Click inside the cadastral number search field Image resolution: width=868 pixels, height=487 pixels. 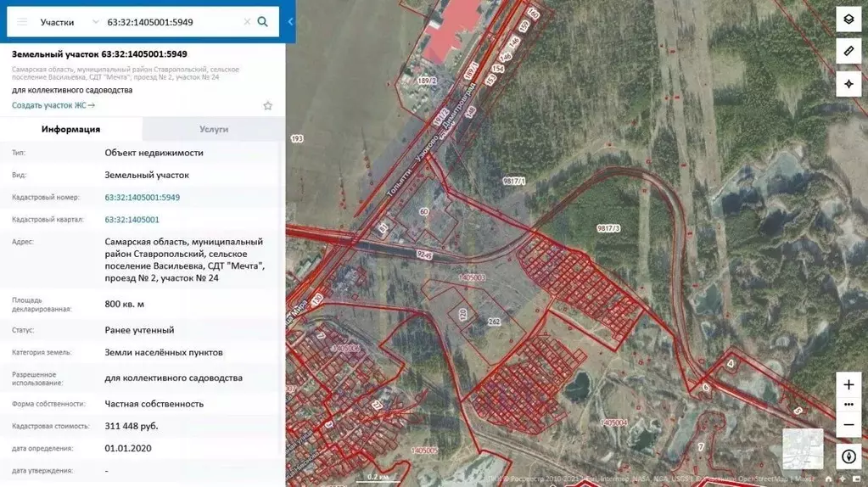[x=170, y=22]
